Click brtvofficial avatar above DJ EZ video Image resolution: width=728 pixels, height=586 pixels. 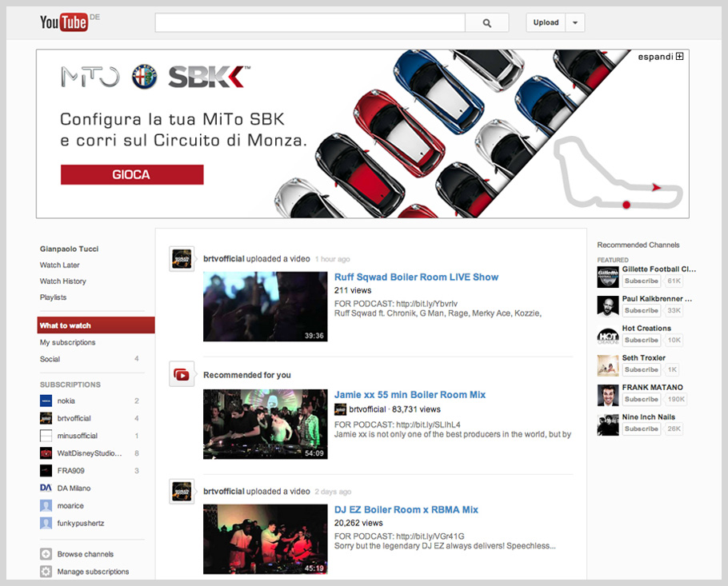(x=182, y=492)
